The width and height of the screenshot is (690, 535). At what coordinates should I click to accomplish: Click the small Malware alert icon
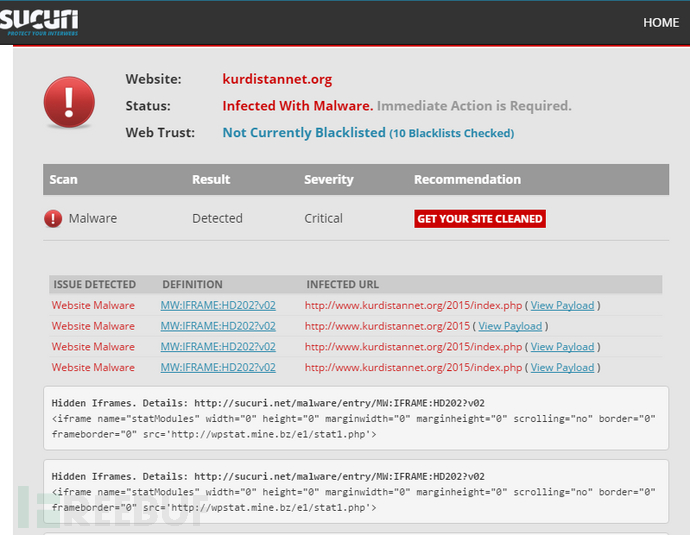tap(53, 218)
